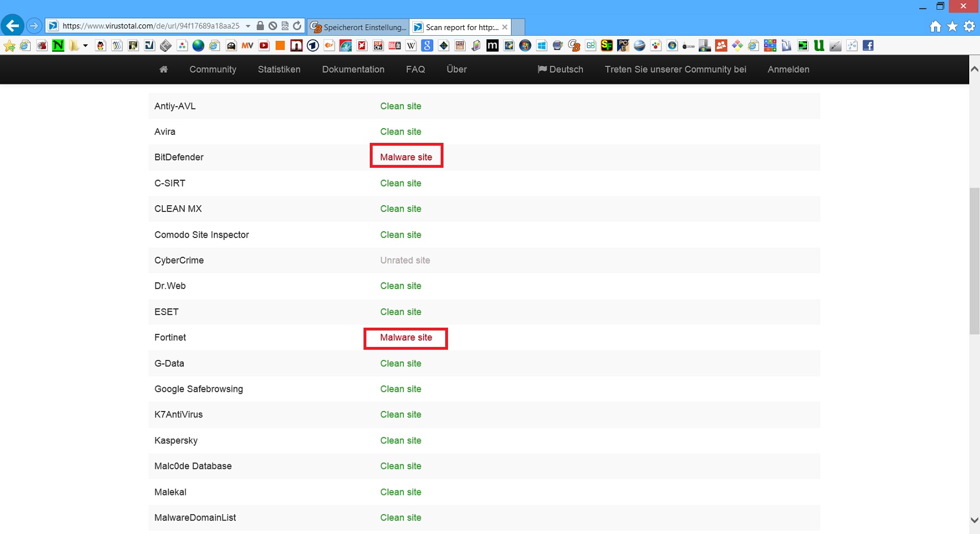Click add to favorites bar star icon
This screenshot has height=534, width=980.
tap(9, 46)
